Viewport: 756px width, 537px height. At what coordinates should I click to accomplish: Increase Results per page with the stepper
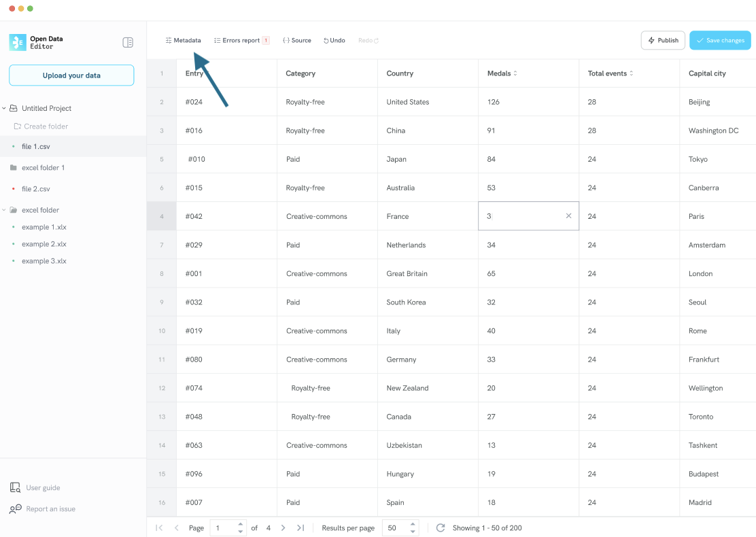412,524
